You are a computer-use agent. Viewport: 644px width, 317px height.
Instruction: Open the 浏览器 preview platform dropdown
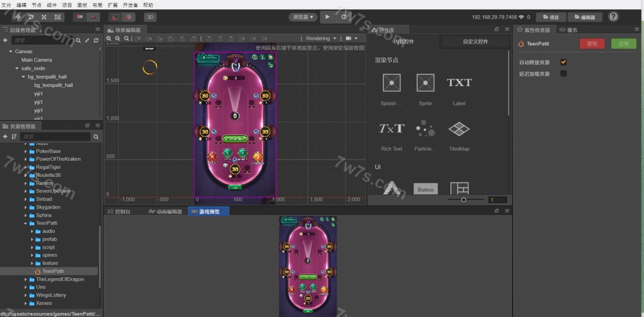303,17
